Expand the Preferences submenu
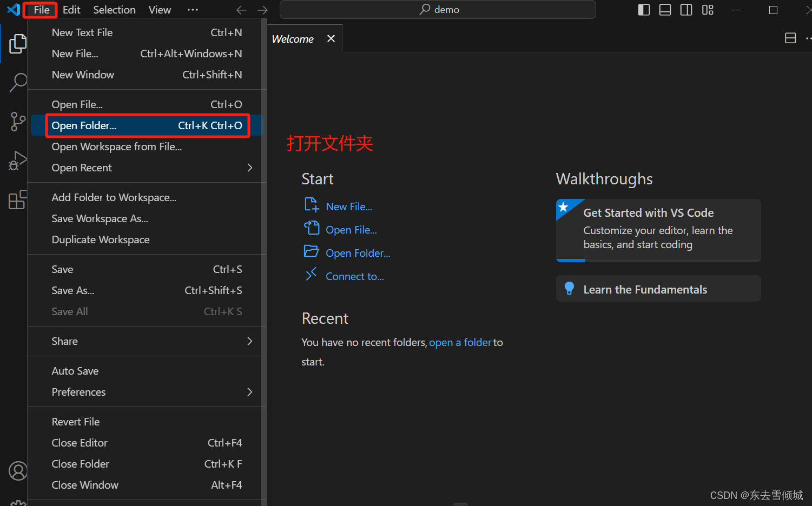 [147, 392]
